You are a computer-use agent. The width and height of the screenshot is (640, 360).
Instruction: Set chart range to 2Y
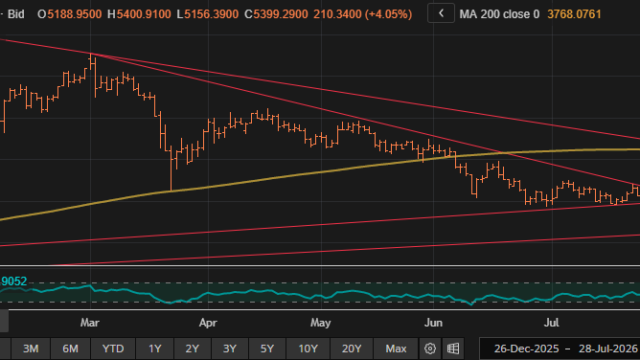click(x=192, y=349)
